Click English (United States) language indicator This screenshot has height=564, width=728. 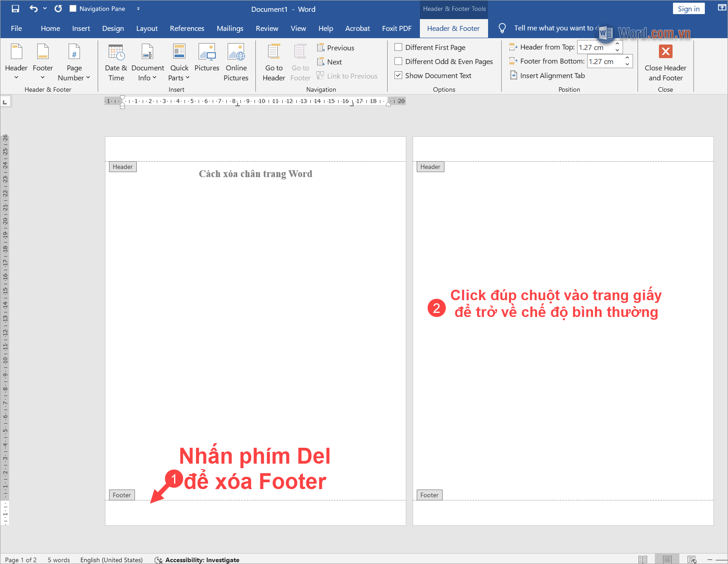[111, 559]
